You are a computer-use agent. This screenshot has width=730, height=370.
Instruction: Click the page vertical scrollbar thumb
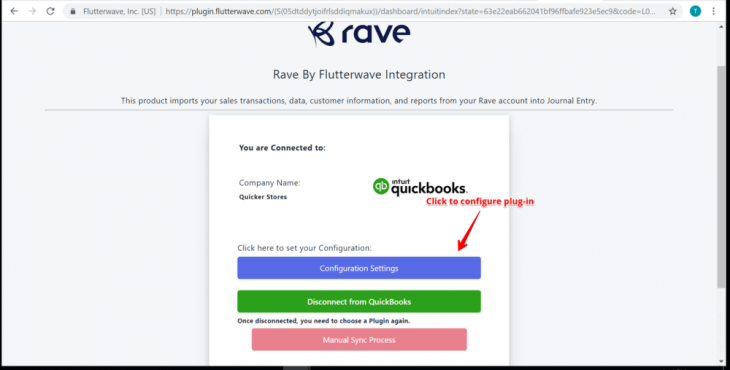tap(721, 177)
